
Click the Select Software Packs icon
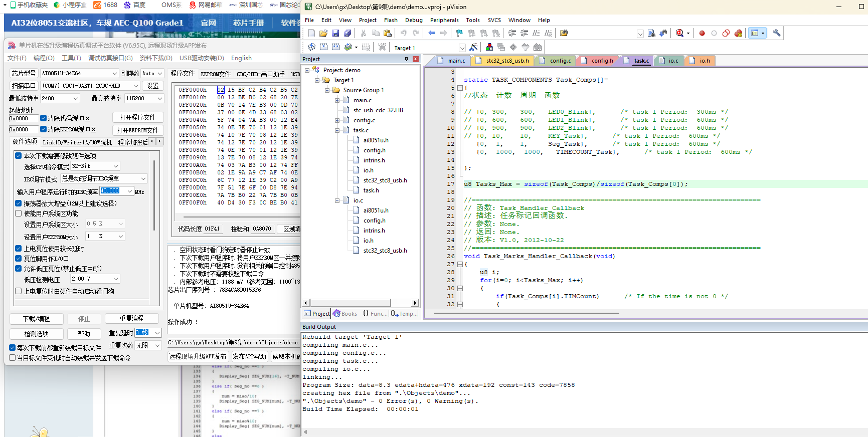(525, 47)
